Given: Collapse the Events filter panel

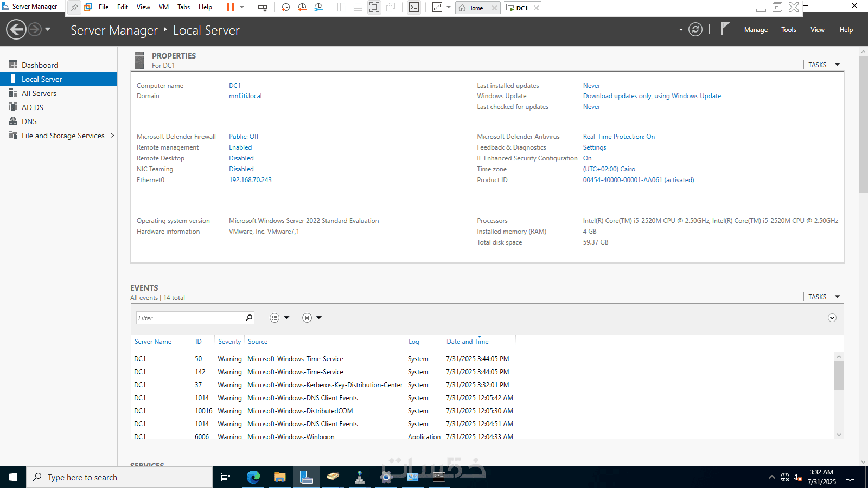Looking at the screenshot, I should [x=832, y=318].
